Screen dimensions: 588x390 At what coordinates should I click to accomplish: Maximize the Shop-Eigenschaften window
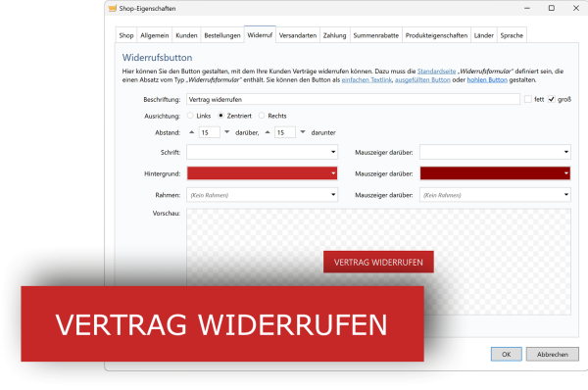pos(551,8)
